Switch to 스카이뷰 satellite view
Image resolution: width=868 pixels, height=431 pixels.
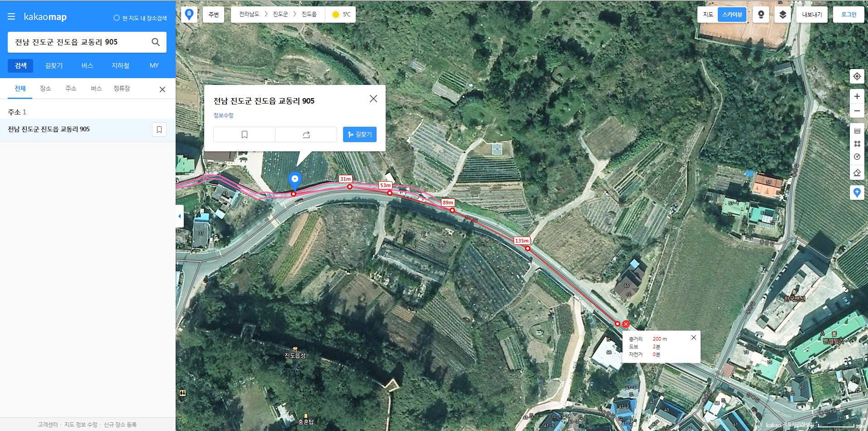732,15
